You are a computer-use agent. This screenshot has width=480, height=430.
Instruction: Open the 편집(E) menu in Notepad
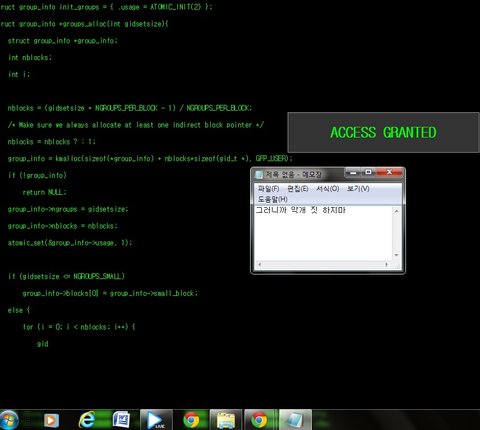pos(298,189)
